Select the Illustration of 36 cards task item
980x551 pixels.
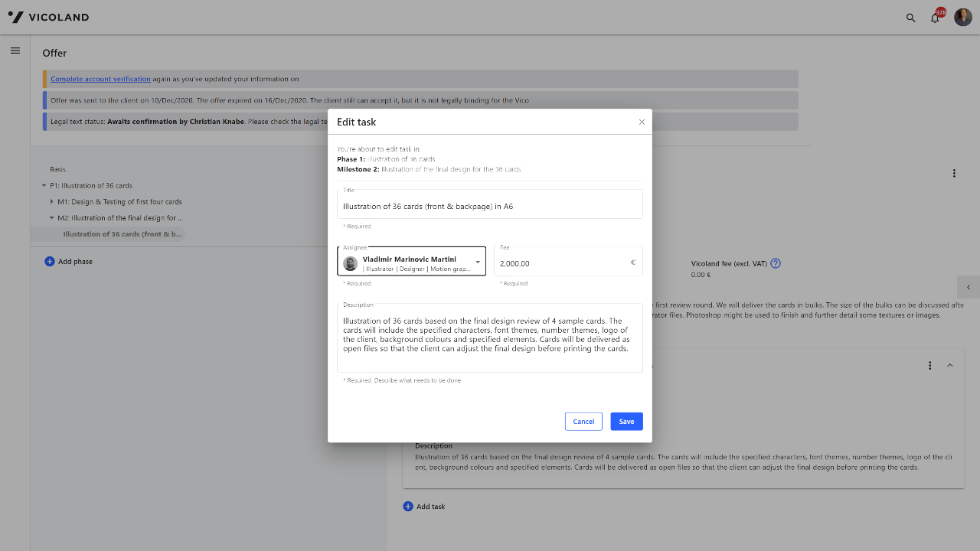click(x=122, y=234)
